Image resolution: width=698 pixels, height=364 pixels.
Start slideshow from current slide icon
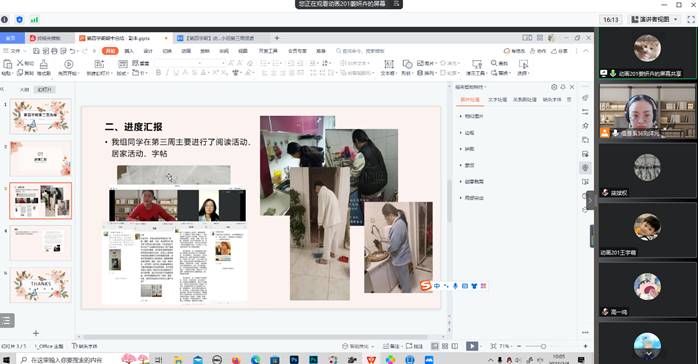[69, 64]
